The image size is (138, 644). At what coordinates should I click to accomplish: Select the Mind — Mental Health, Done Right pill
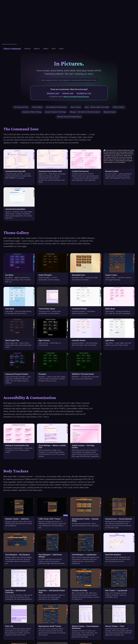pos(97,107)
